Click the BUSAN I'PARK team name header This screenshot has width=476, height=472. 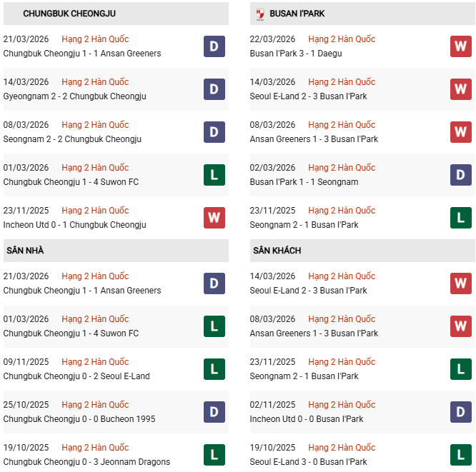pos(297,14)
